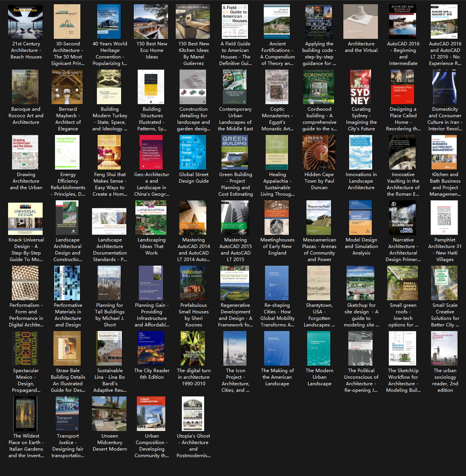Click the 'Energy Efficiency Refurbishments' title
Screen dimensions: 466x476
[68, 184]
